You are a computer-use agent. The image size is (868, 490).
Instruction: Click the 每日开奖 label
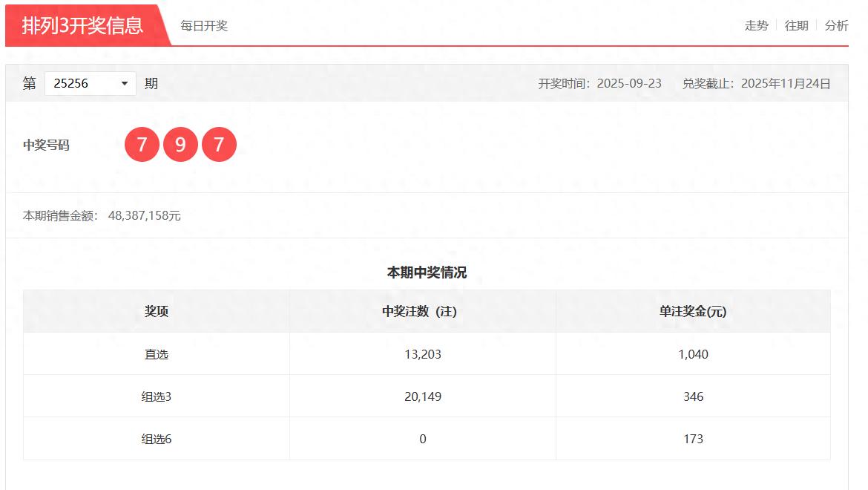(204, 26)
